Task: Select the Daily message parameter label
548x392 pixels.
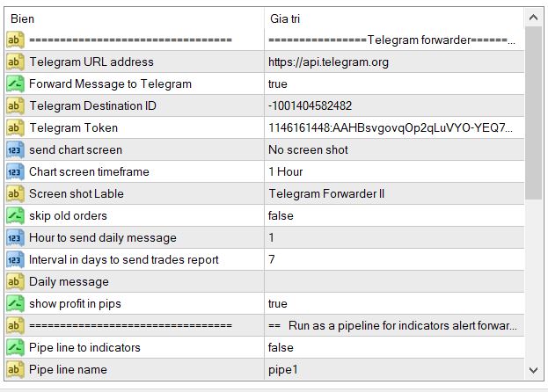Action: 69,282
